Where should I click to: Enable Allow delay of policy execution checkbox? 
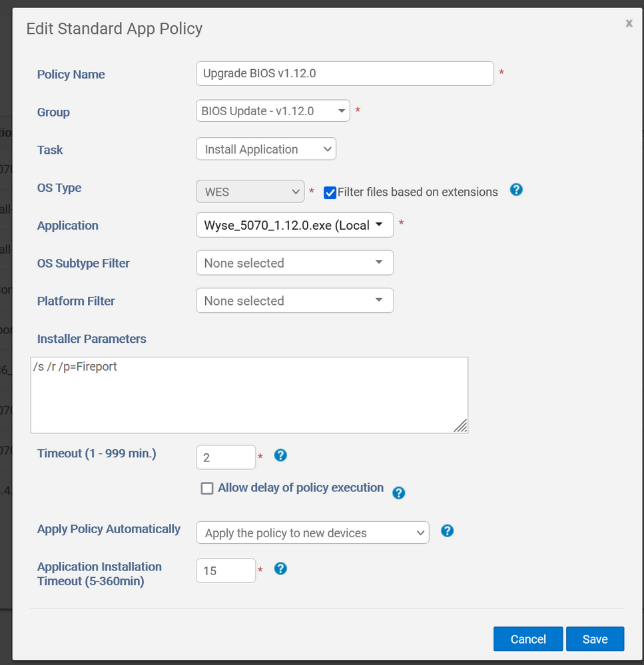[207, 488]
